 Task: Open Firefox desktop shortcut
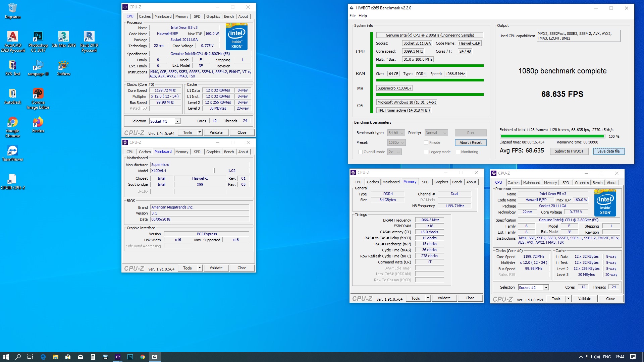point(38,125)
